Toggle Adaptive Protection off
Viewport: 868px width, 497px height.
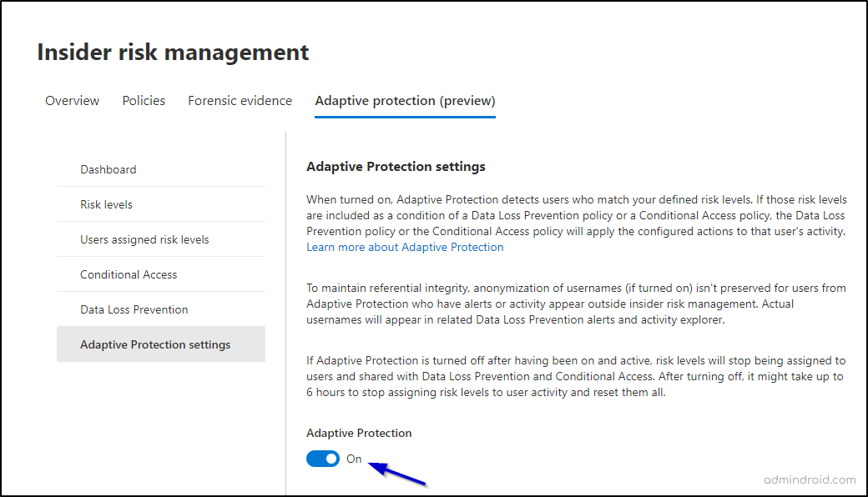(x=322, y=458)
